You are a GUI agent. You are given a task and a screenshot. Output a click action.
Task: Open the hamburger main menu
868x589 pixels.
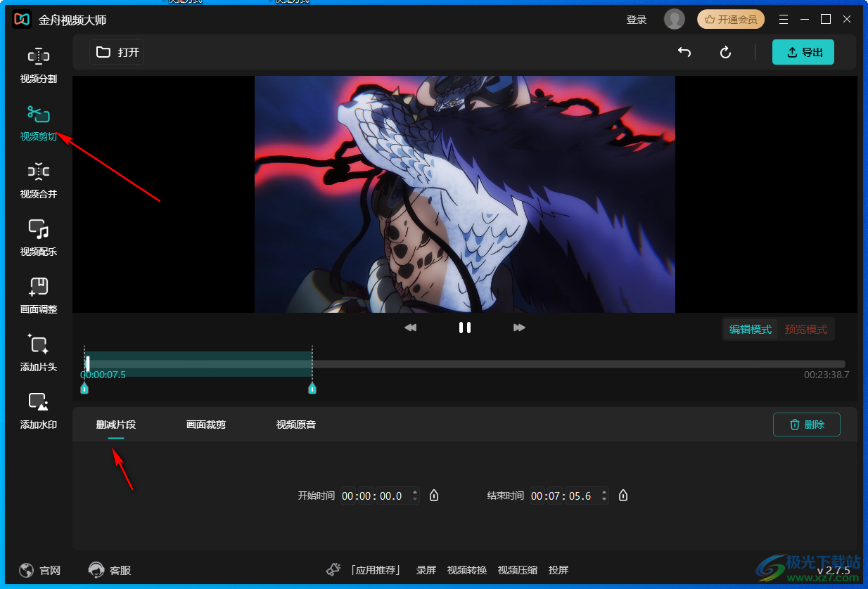point(784,20)
